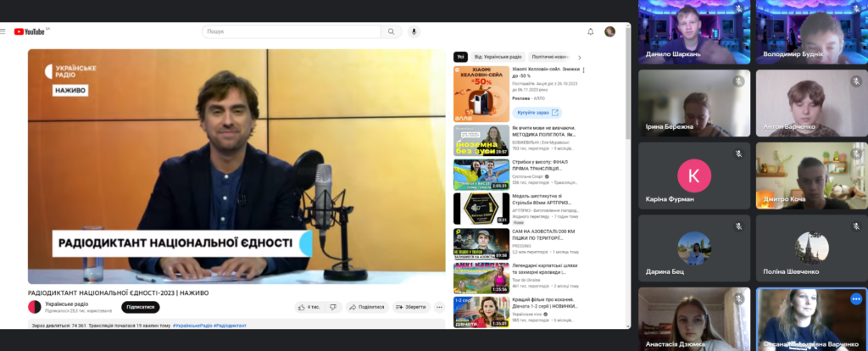Screen dimensions: 868x351
Task: Click muted mic icon on Дарина Бец tile
Action: (738, 226)
